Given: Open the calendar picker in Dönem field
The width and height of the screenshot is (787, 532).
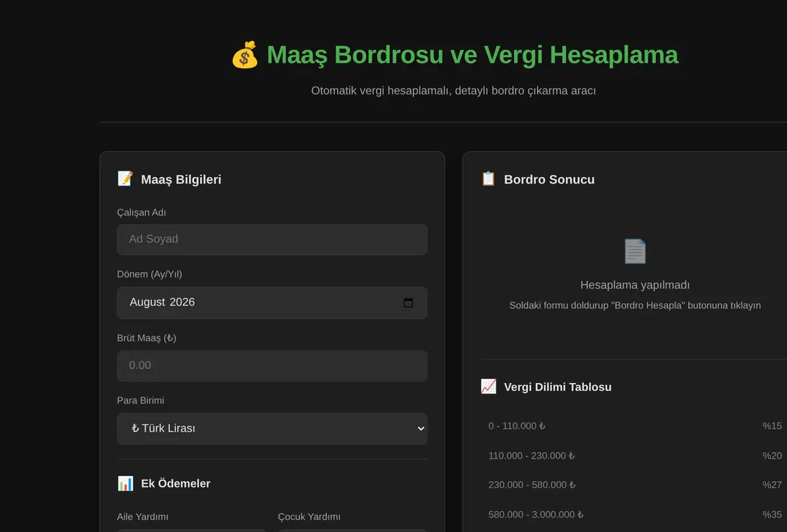Looking at the screenshot, I should pos(409,302).
